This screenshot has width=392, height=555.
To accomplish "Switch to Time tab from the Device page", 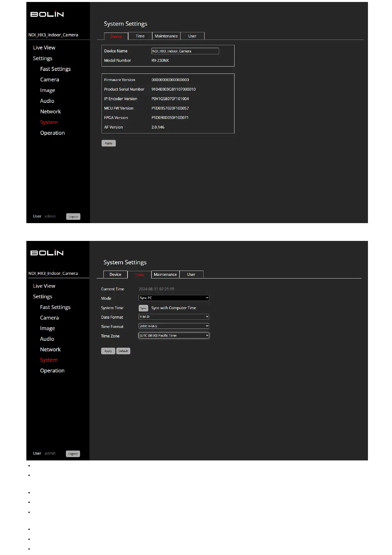I will [140, 36].
